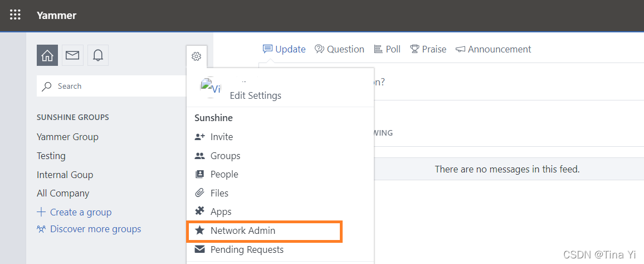Open the Internal Goup group

coord(65,175)
